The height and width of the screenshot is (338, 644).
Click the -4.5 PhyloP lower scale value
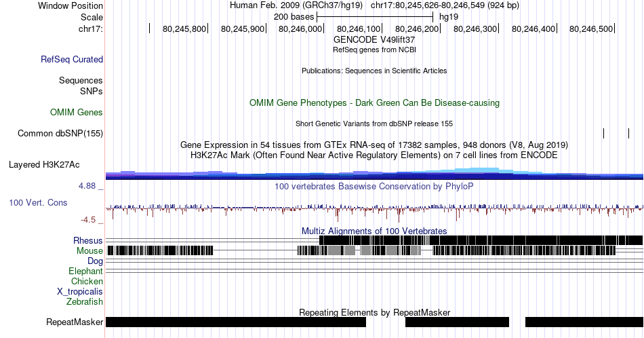point(88,220)
